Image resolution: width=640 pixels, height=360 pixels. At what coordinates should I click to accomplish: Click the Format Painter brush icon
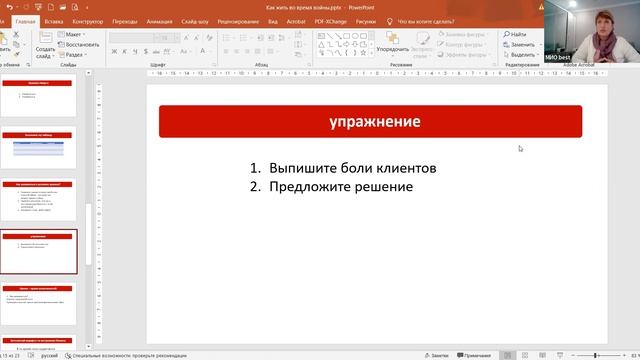[16, 54]
